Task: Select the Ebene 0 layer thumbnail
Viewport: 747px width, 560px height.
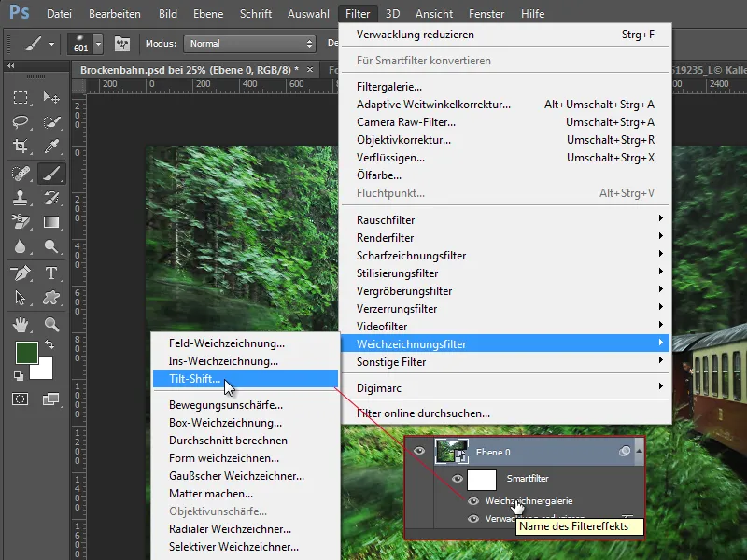Action: coord(452,451)
